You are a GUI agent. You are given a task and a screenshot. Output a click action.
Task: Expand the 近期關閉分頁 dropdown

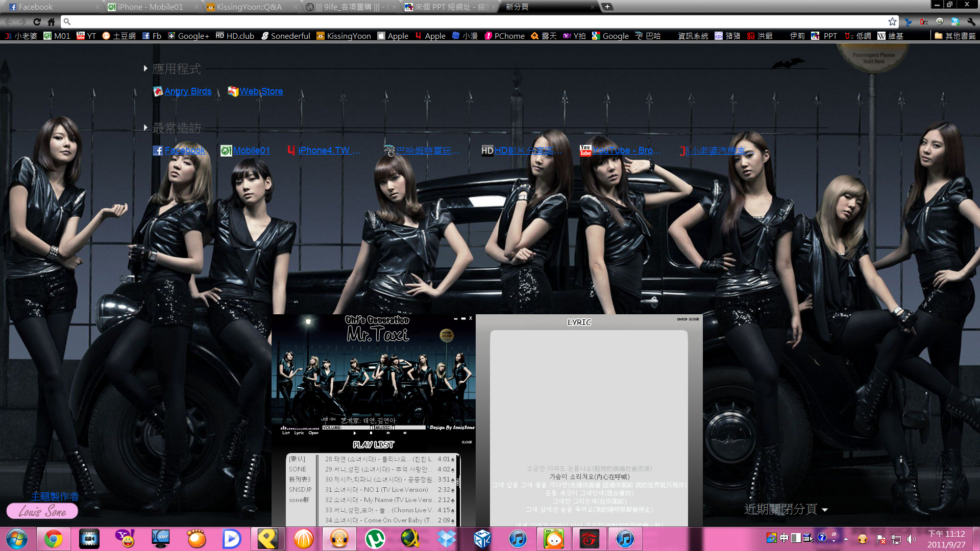pos(825,510)
